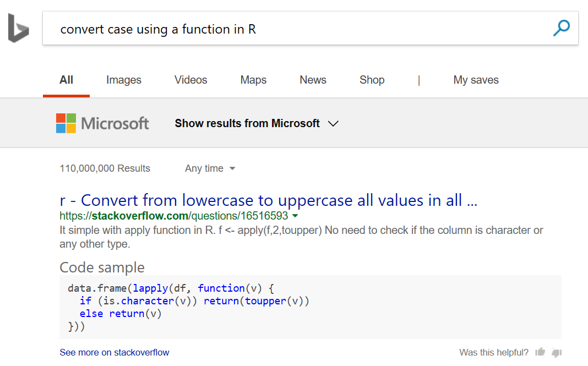Image resolution: width=588 pixels, height=366 pixels.
Task: Open the Any time filter dropdown
Action: (210, 168)
